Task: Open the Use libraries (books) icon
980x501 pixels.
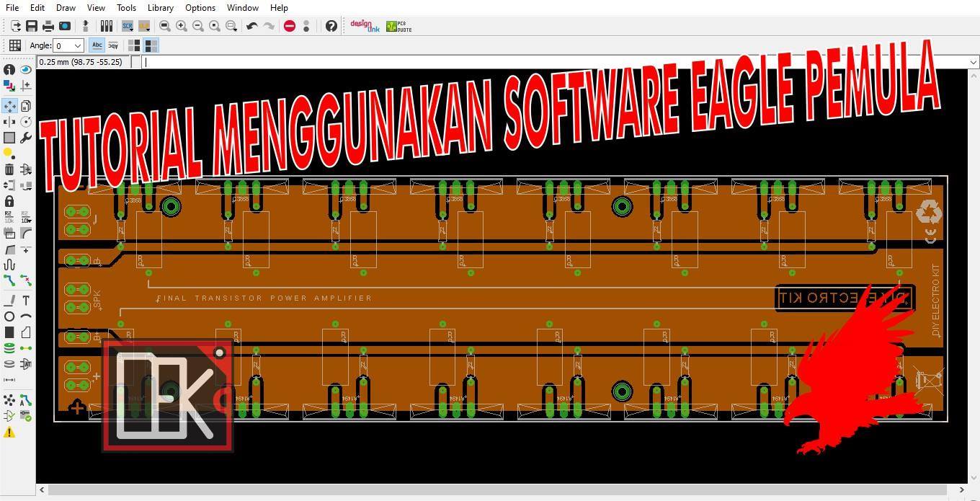Action: pos(107,26)
